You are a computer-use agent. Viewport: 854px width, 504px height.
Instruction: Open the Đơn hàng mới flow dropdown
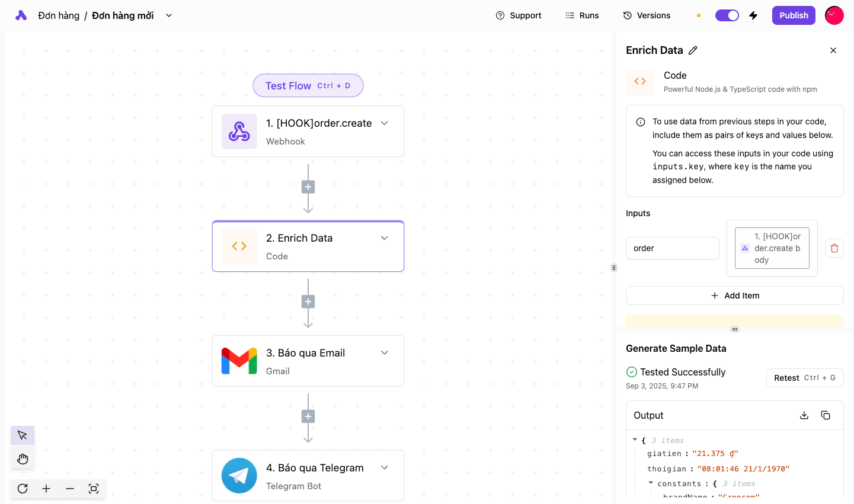pos(168,15)
